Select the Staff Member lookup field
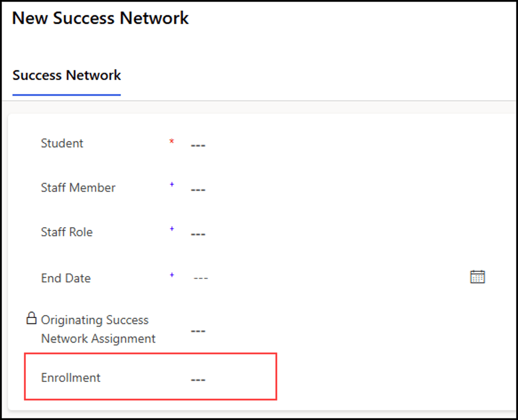 click(x=198, y=190)
